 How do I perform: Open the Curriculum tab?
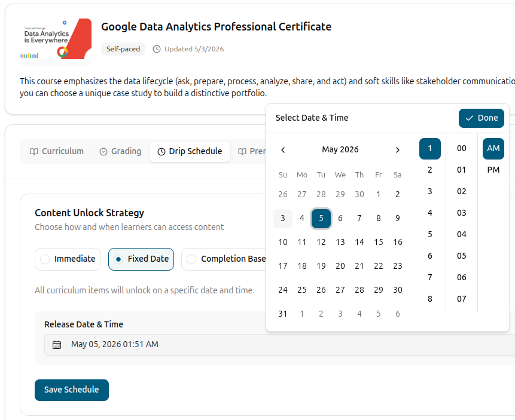(57, 151)
